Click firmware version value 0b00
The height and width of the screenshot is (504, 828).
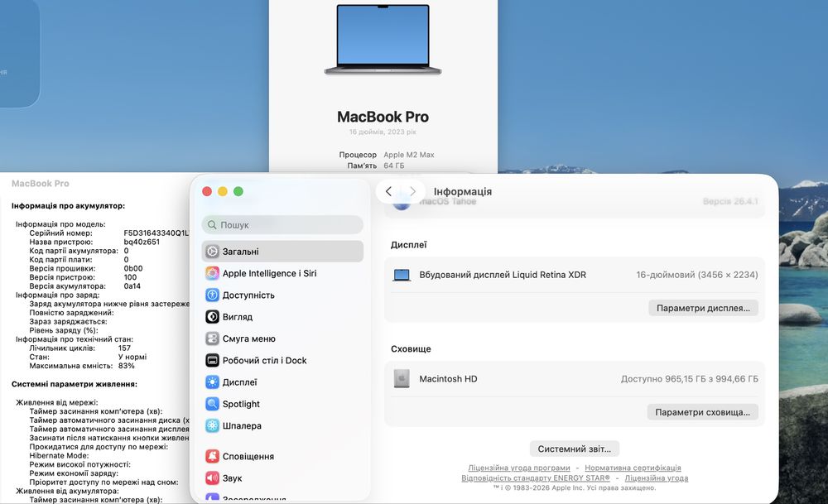click(x=133, y=268)
